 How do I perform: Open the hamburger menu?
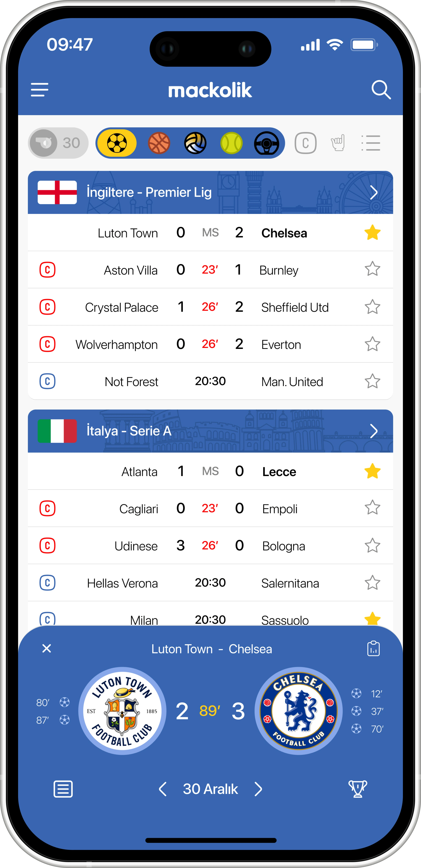click(40, 90)
